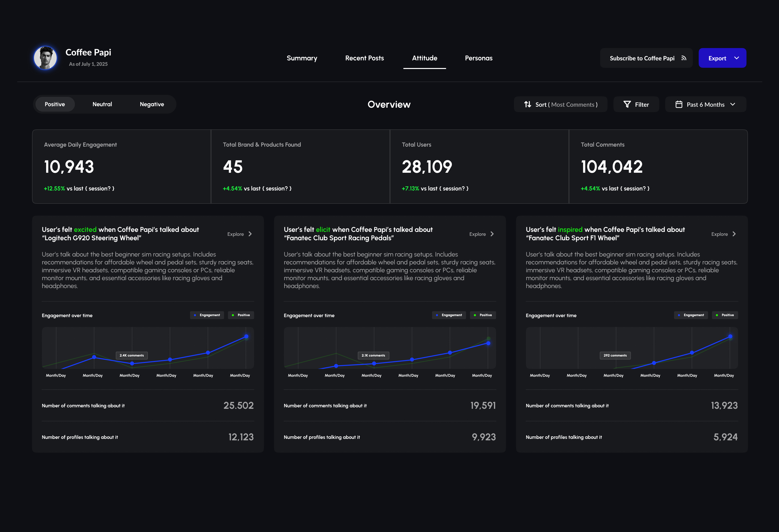Click the calendar icon for date range

(678, 104)
